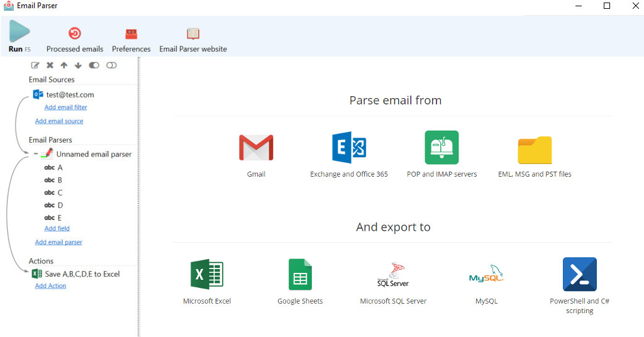Image resolution: width=644 pixels, height=337 pixels.
Task: Click the Run play button
Action: click(19, 32)
